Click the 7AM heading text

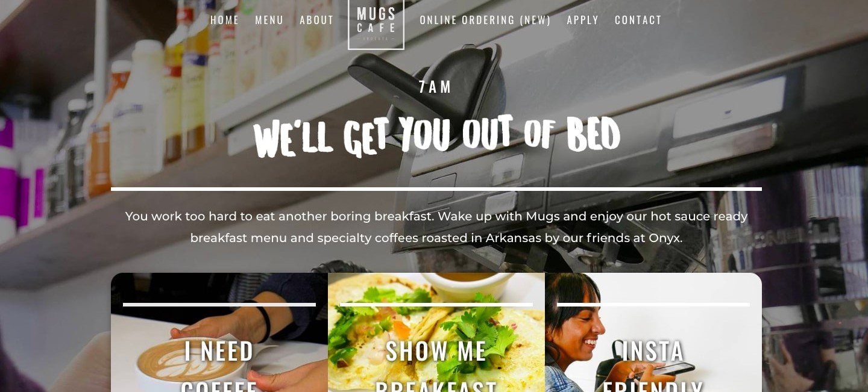point(436,87)
